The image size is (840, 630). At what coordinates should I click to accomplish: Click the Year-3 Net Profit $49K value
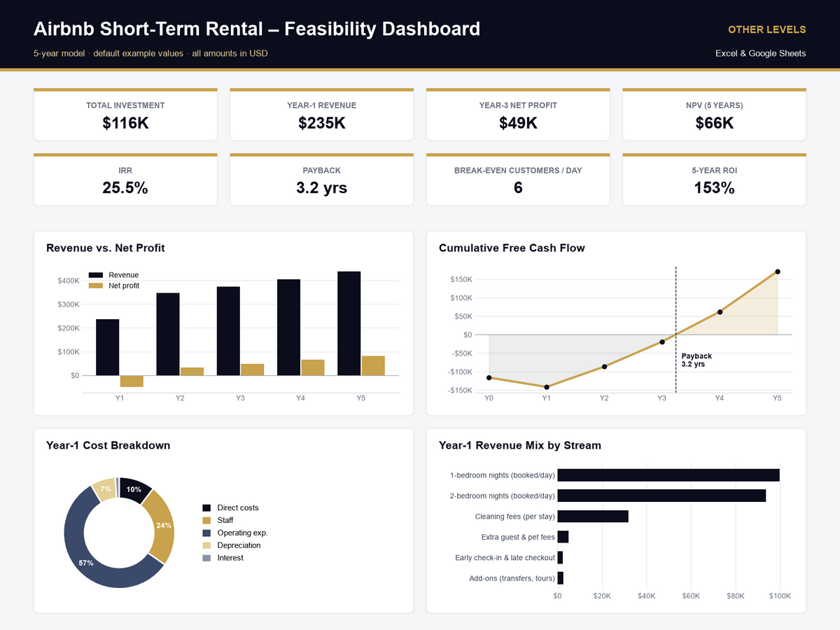pyautogui.click(x=518, y=123)
